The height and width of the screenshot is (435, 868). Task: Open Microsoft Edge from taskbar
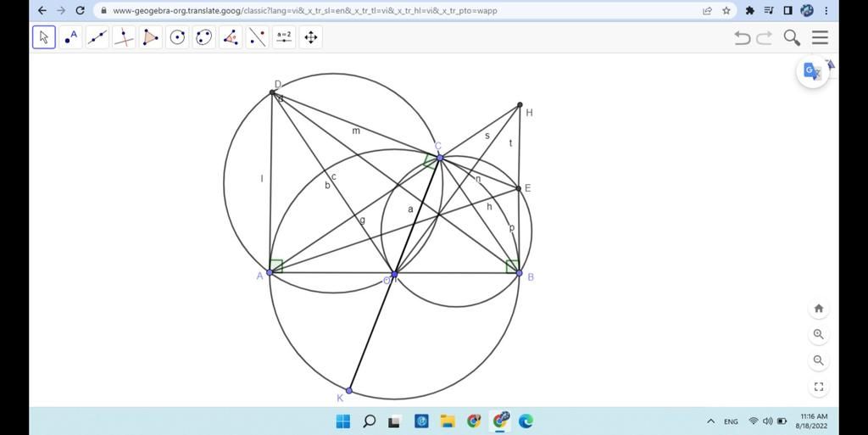tap(526, 421)
